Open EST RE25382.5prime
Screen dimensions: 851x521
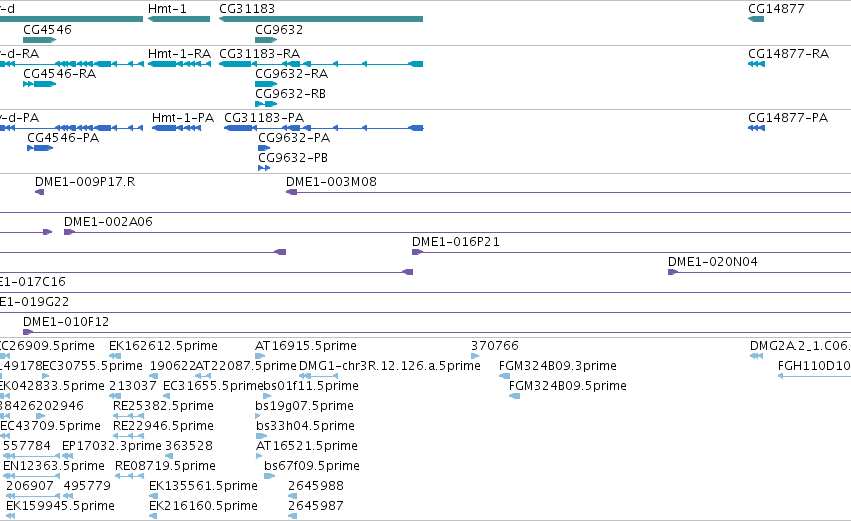pos(163,406)
